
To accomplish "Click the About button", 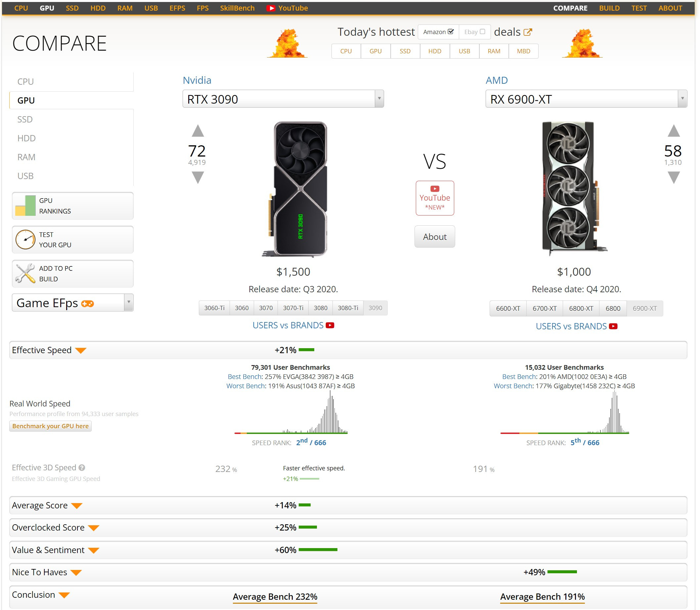I will tap(435, 237).
